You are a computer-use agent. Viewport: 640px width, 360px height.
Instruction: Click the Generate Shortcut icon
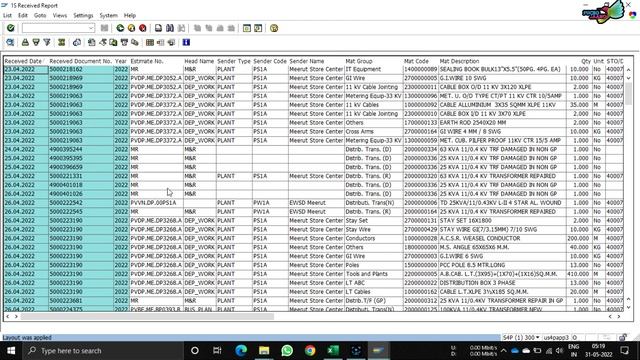click(258, 28)
